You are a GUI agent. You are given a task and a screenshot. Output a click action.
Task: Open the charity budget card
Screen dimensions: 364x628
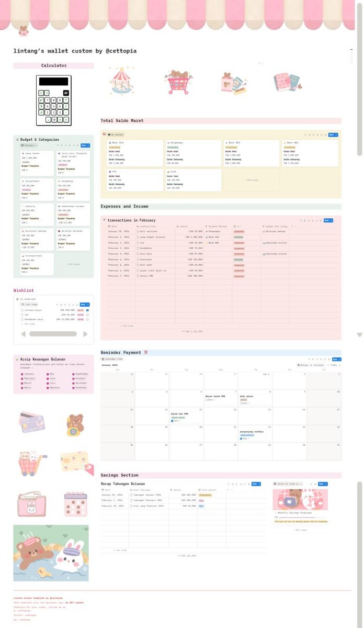(x=37, y=215)
